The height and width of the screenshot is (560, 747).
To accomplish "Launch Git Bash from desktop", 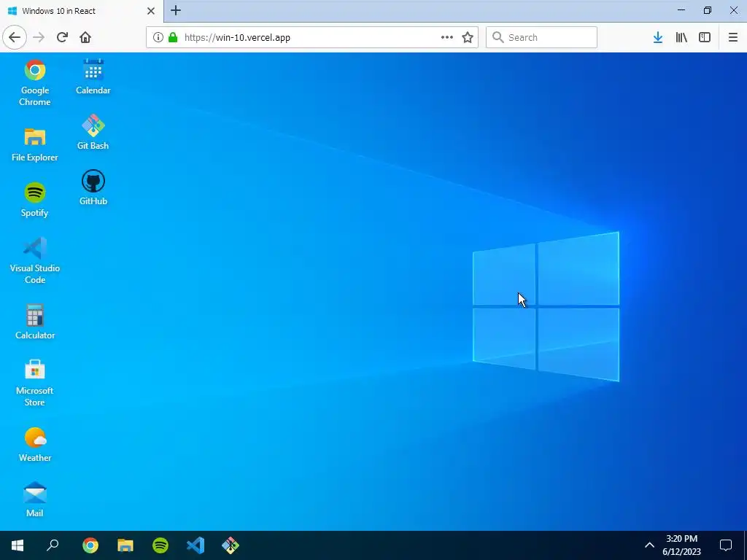I will point(93,133).
